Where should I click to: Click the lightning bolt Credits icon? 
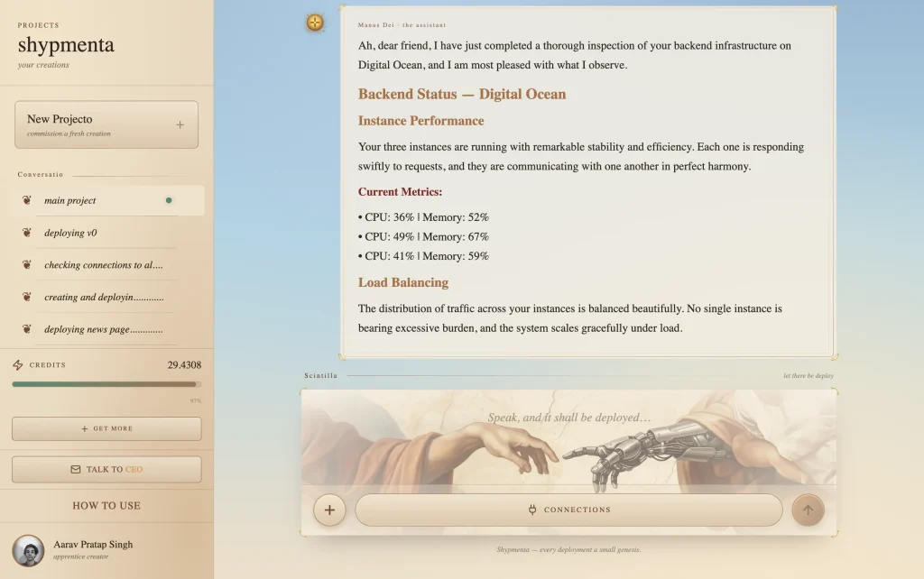coord(18,365)
